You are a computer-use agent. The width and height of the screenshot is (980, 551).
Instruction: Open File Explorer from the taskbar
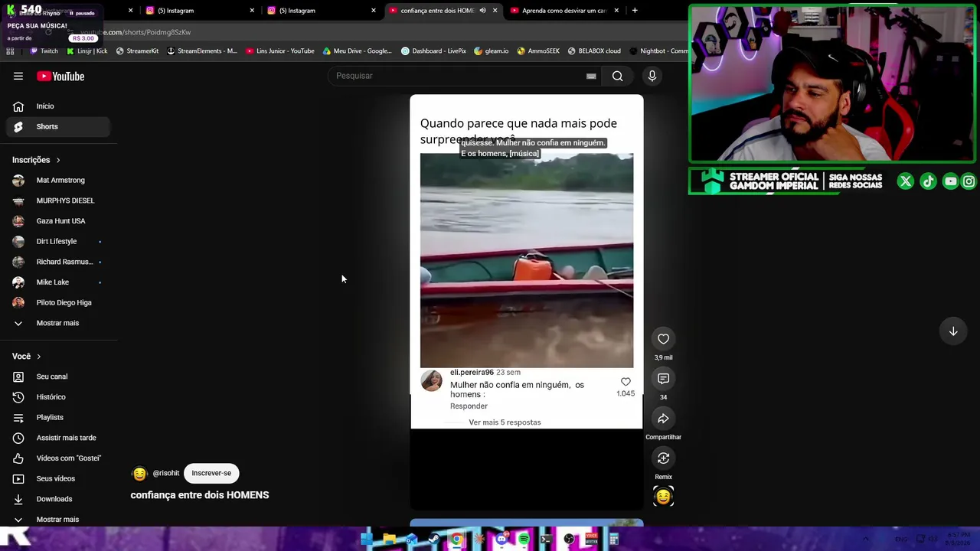pyautogui.click(x=390, y=540)
